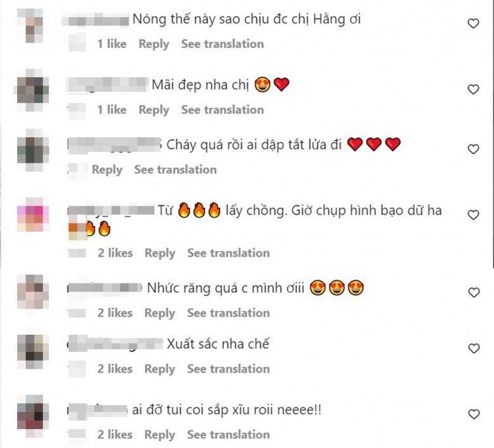Image resolution: width=494 pixels, height=448 pixels.
Task: See translation of 'Nóng thế này' comment
Action: point(222,44)
